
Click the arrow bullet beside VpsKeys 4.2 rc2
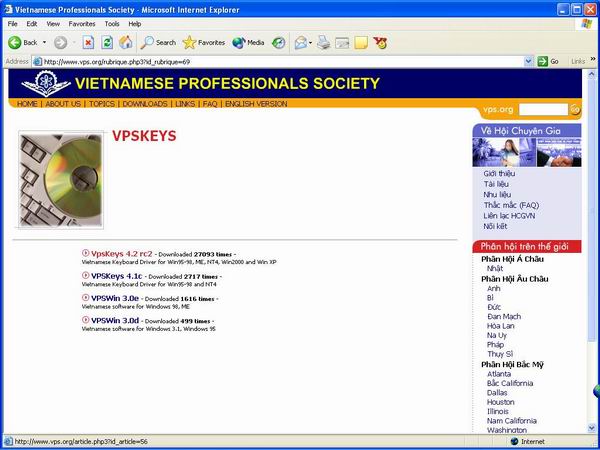click(86, 253)
